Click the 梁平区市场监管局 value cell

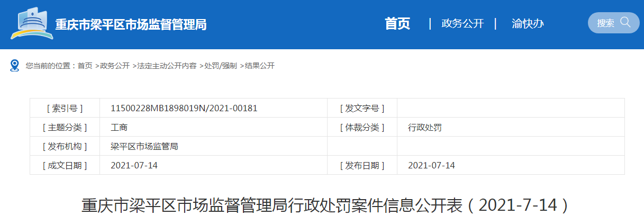point(213,146)
